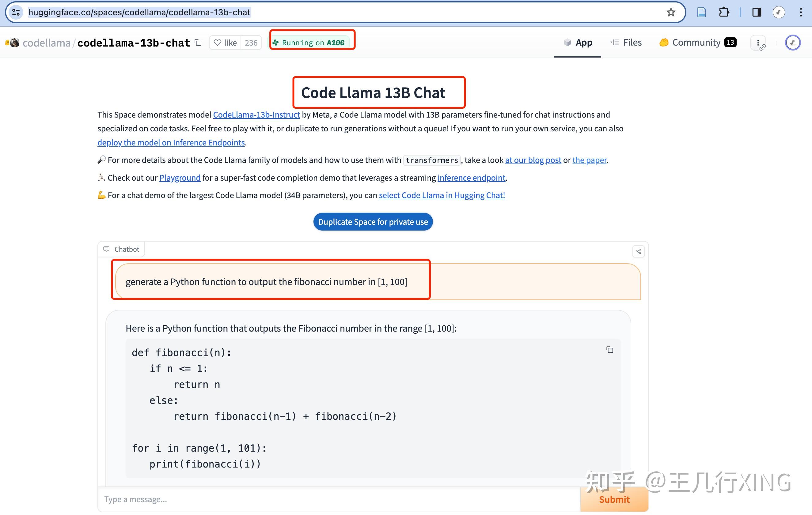Copy the space name codellama-13b-chat

pyautogui.click(x=198, y=43)
